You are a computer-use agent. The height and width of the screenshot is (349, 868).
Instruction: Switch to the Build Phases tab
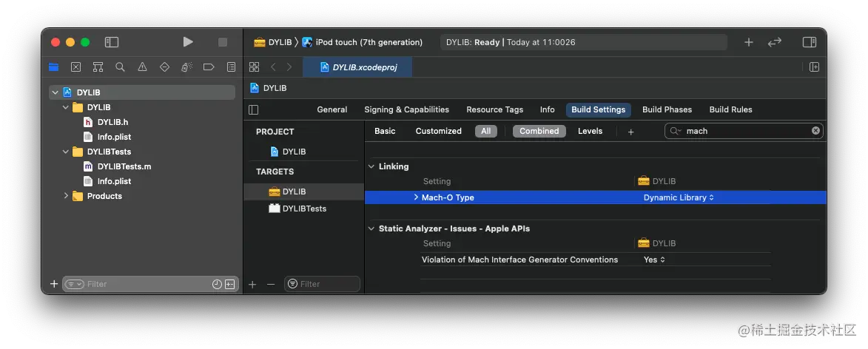(667, 109)
